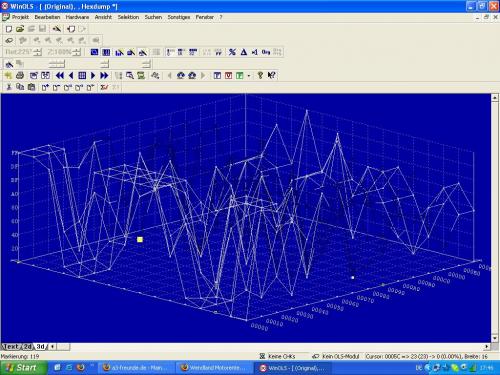Jump backward with the double left arrow

point(60,76)
